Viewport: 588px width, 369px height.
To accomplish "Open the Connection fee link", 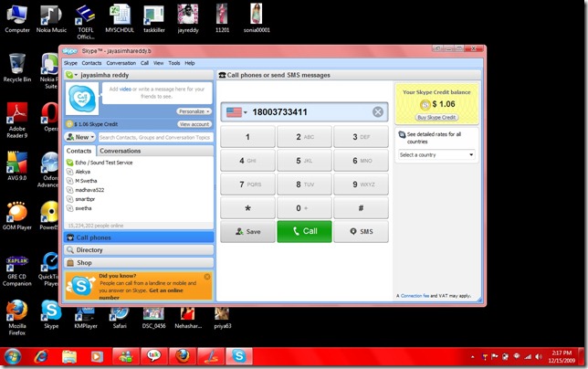I will pos(415,296).
